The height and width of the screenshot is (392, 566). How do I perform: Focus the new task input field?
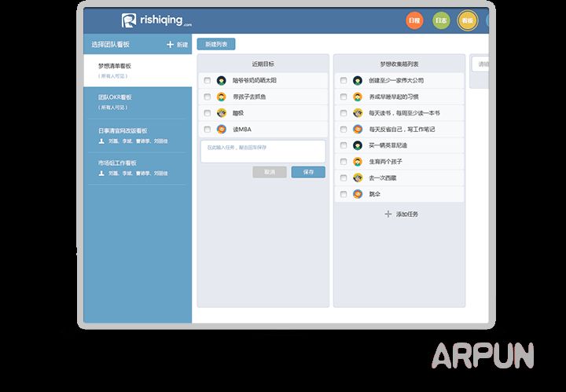(263, 151)
